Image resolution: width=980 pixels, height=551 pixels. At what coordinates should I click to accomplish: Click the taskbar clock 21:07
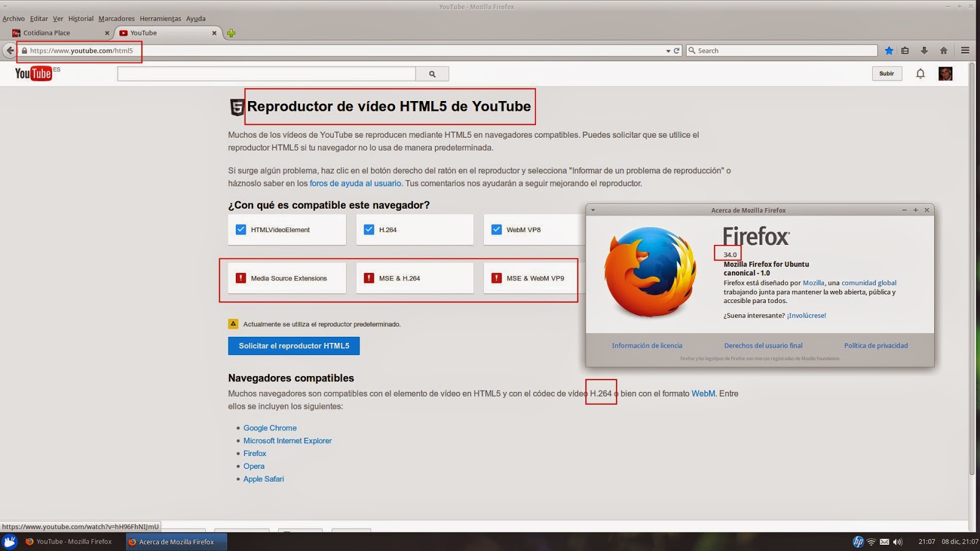point(927,542)
